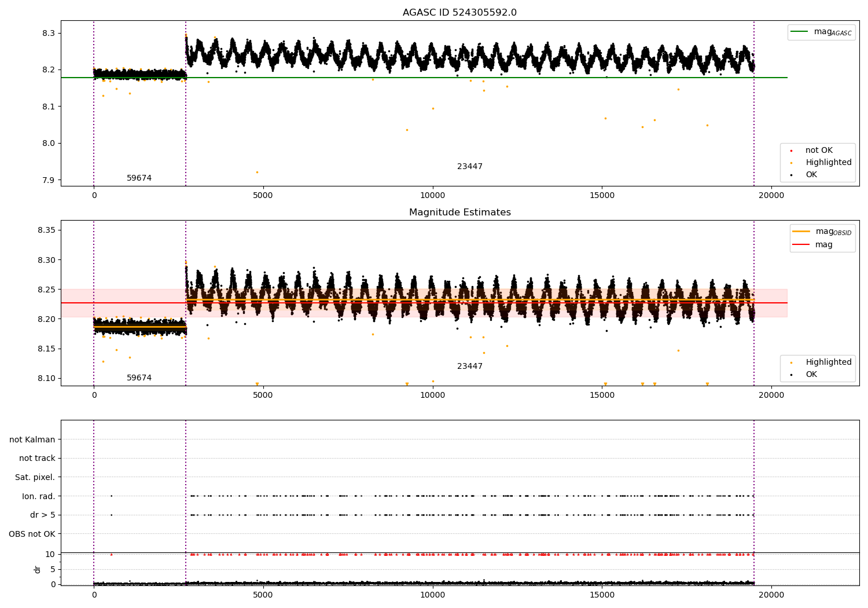Click x-tick '10000' under AGASC plot
Image resolution: width=868 pixels, height=608 pixels.
click(x=432, y=196)
